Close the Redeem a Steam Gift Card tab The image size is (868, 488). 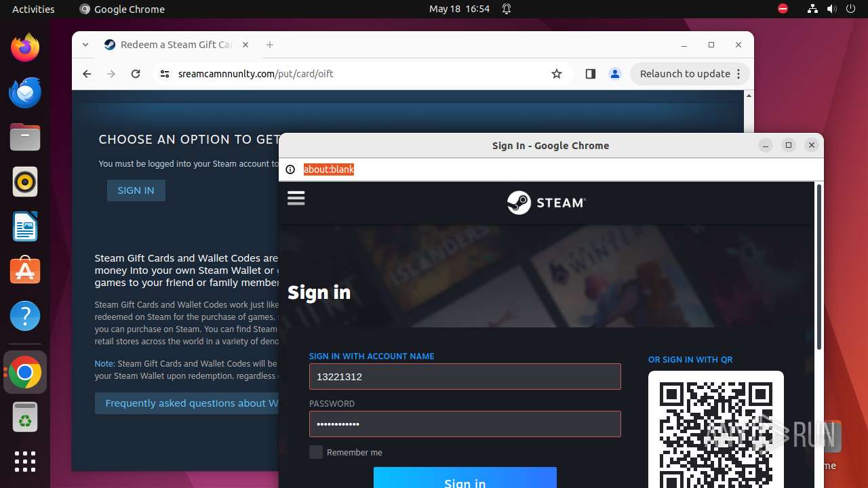pos(245,45)
